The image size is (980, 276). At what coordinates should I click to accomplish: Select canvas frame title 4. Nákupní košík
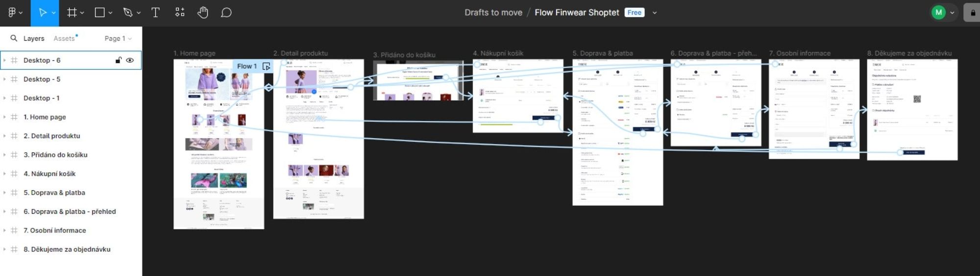tap(498, 53)
